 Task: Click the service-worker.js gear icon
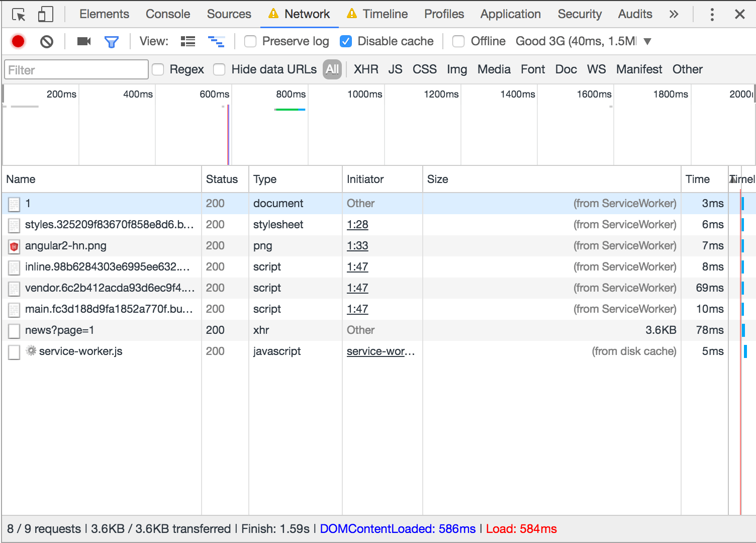(31, 350)
